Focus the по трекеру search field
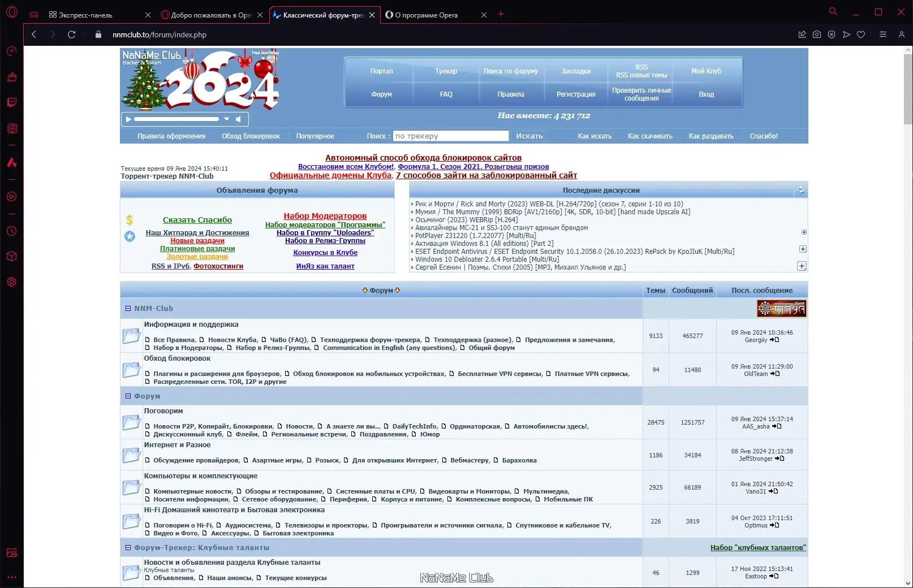 click(x=451, y=136)
